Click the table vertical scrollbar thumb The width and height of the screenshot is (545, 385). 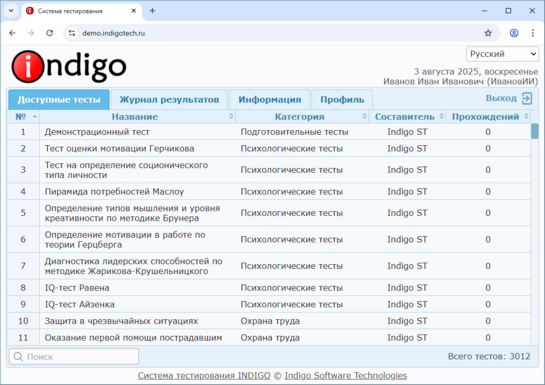pyautogui.click(x=535, y=131)
